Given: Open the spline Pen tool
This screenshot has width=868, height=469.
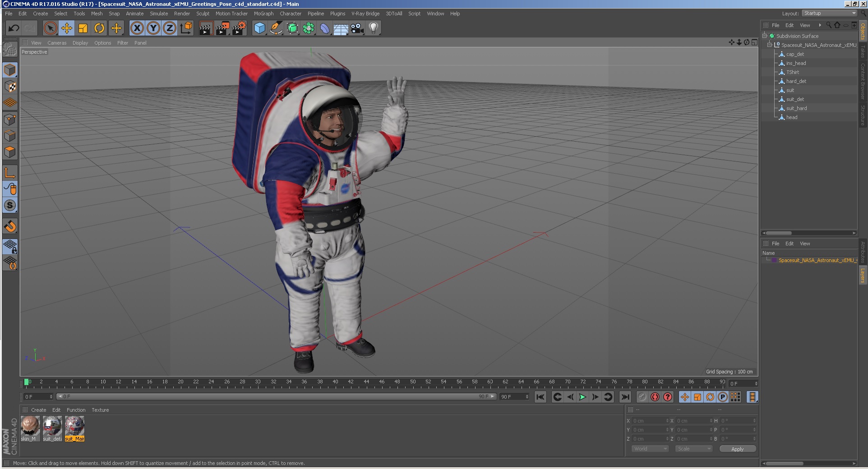Looking at the screenshot, I should click(276, 28).
